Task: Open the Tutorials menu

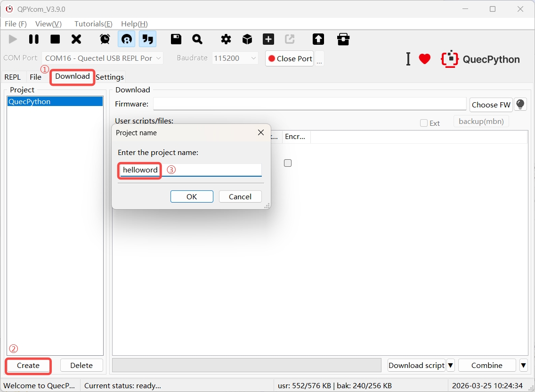Action: pyautogui.click(x=93, y=24)
